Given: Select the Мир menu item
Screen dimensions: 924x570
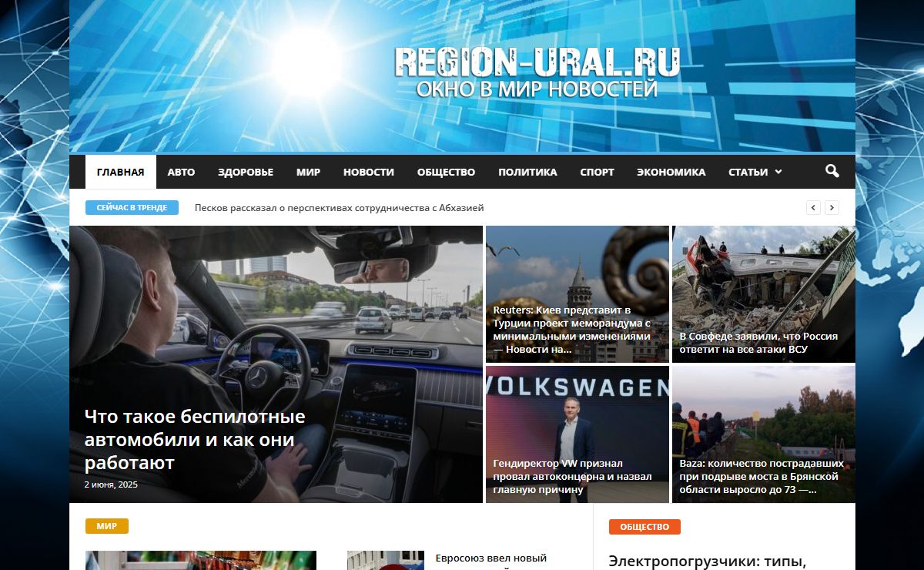Looking at the screenshot, I should coord(308,172).
